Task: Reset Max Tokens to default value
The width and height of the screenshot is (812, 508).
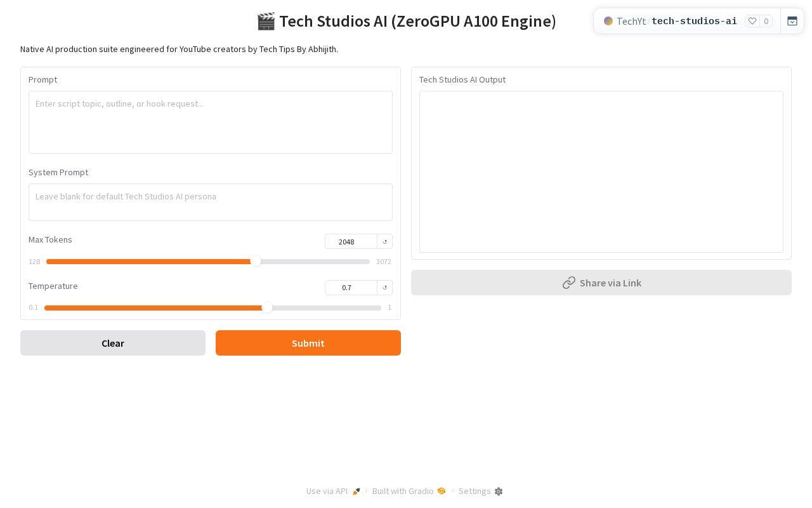Action: pos(384,241)
